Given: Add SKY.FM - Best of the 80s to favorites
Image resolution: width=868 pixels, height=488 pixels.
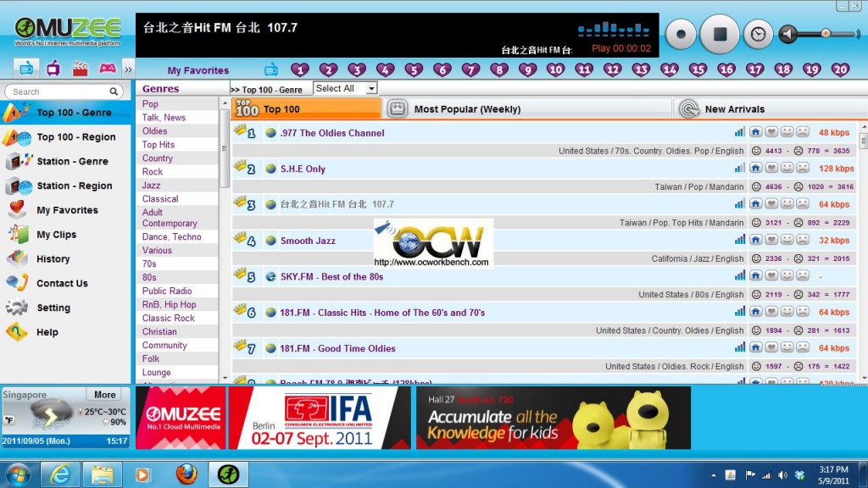Looking at the screenshot, I should 771,275.
